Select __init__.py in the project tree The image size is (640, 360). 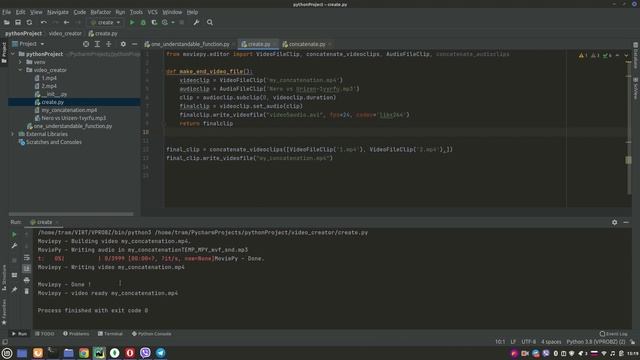[53, 94]
